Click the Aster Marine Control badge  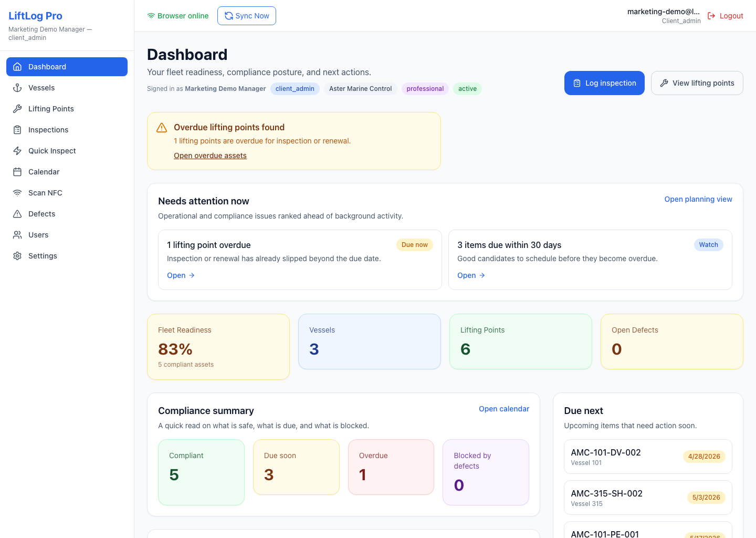click(x=361, y=89)
